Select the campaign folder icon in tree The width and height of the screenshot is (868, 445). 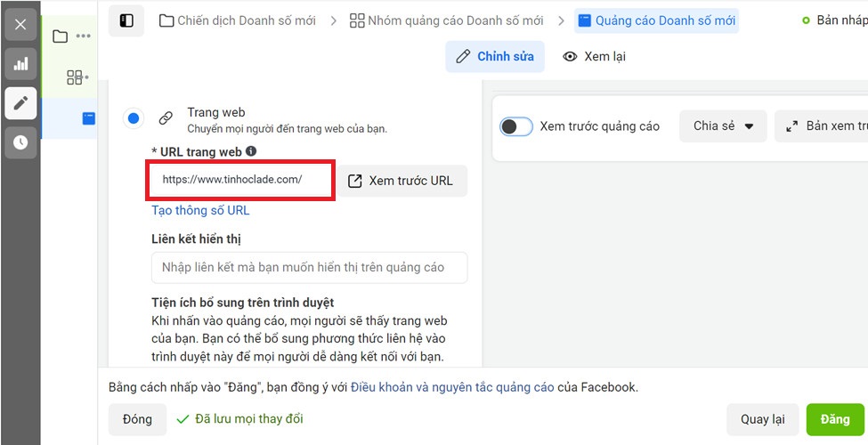coord(60,36)
